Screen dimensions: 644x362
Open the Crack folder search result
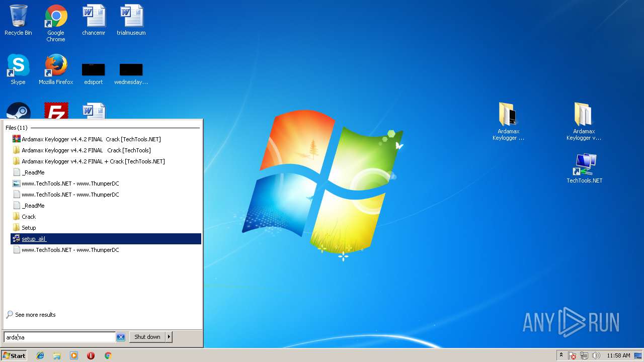coord(106,217)
